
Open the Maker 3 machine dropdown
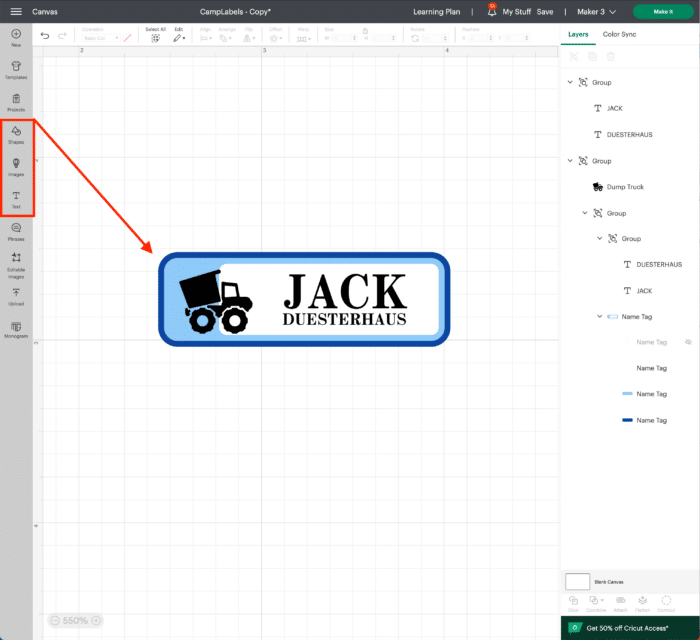point(598,12)
